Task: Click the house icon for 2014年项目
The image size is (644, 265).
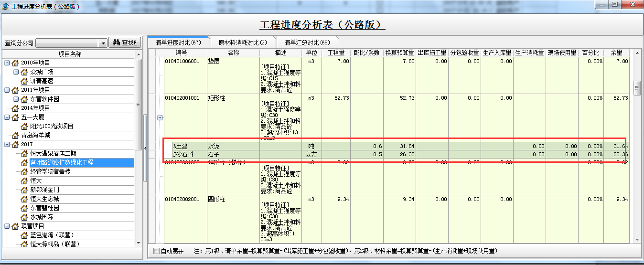Action: [x=15, y=108]
